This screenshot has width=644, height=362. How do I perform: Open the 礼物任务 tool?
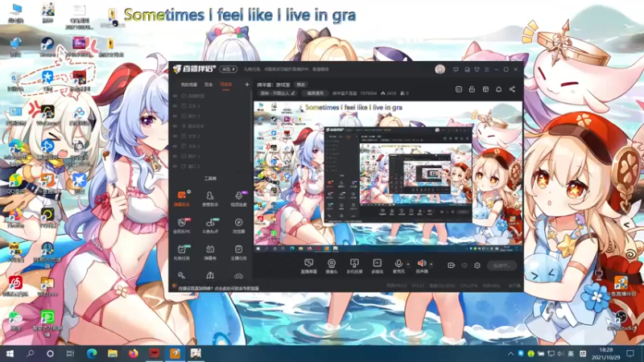tap(182, 253)
